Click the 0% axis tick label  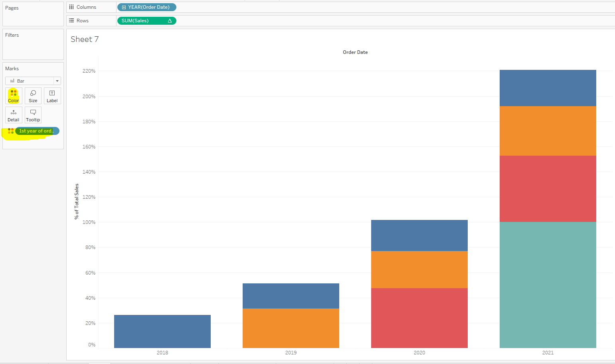click(92, 345)
